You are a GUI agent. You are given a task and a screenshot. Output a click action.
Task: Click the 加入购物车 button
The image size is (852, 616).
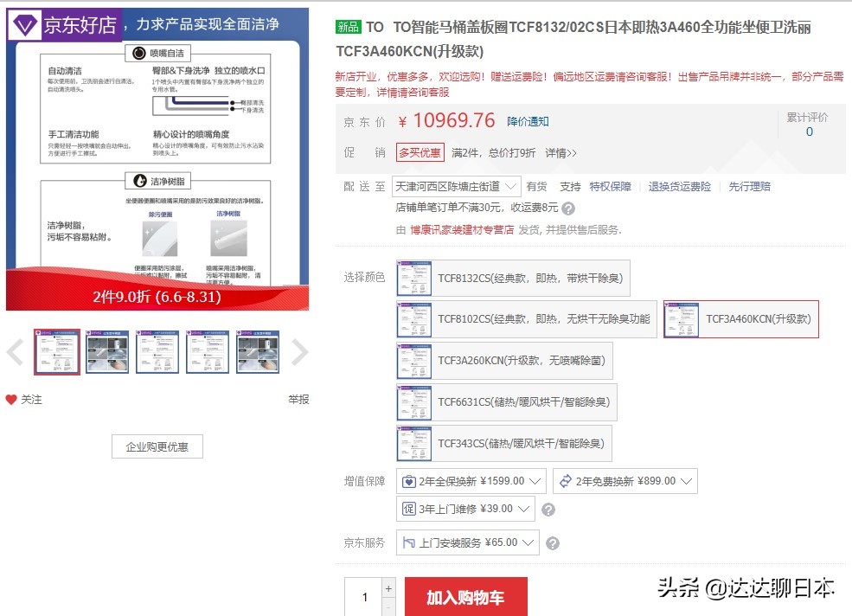coord(466,595)
